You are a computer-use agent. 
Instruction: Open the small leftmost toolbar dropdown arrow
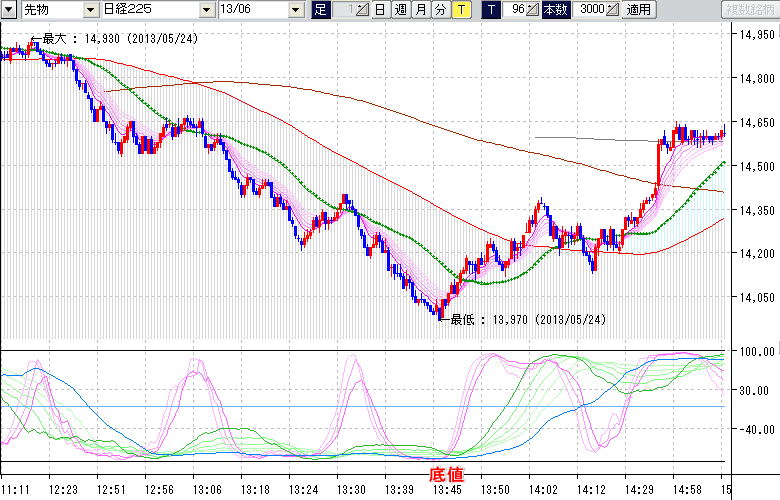(x=9, y=9)
